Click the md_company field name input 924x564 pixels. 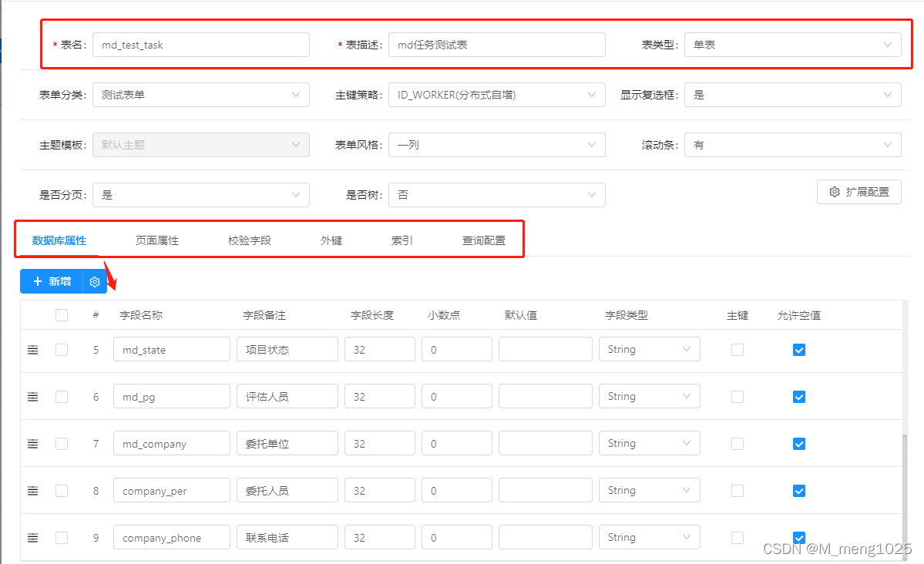(172, 443)
